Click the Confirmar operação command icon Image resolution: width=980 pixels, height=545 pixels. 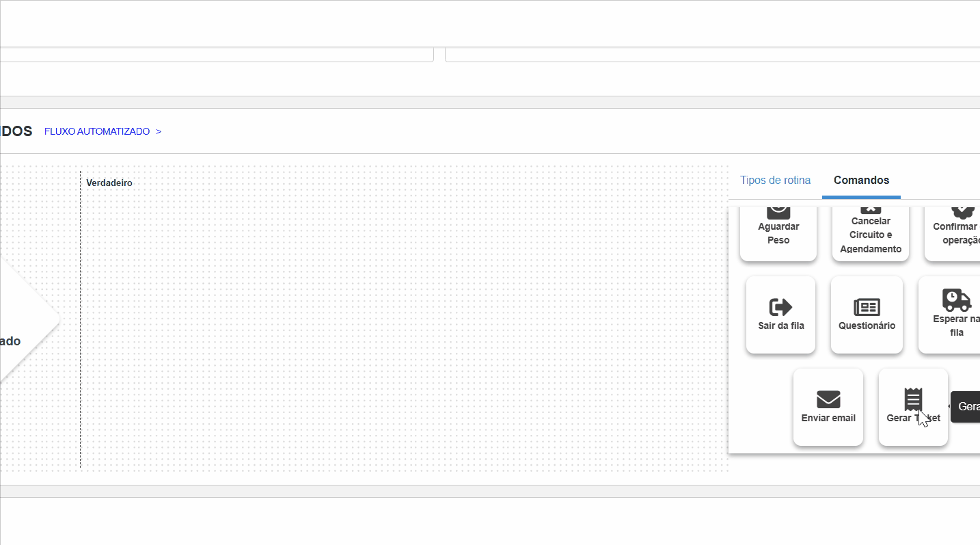(x=962, y=211)
